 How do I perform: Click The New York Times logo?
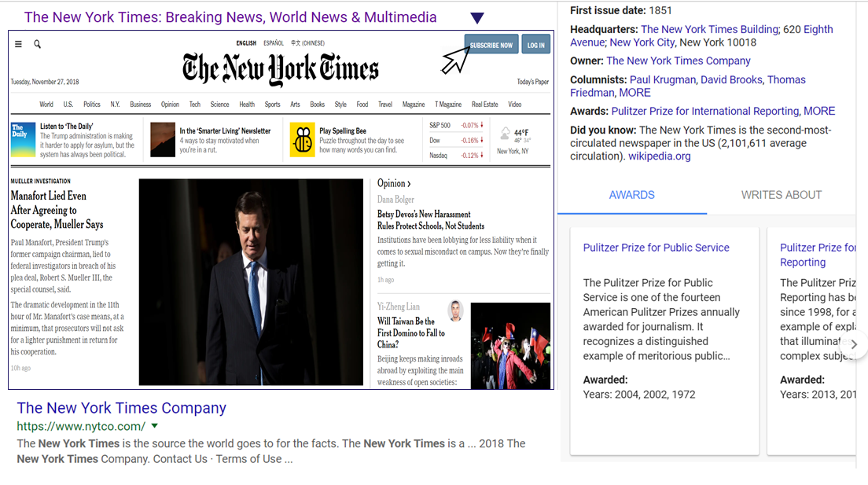tap(281, 69)
